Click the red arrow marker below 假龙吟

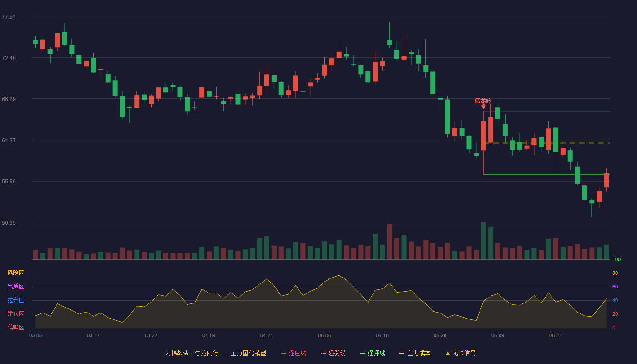coord(483,106)
